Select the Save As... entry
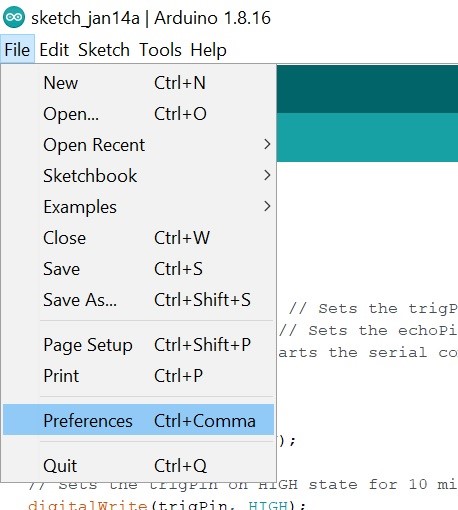 click(138, 300)
